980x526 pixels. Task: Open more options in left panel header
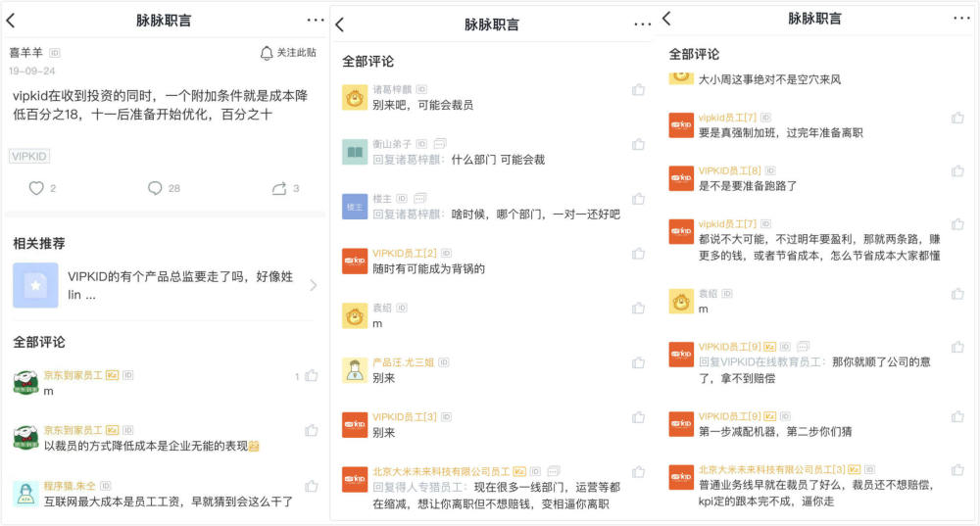pyautogui.click(x=316, y=20)
